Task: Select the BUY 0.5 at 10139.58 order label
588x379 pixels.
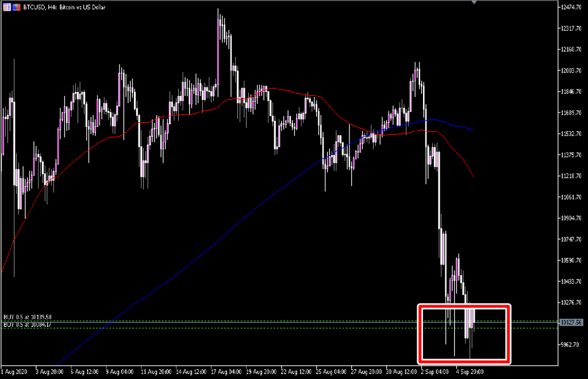Action: [28, 317]
